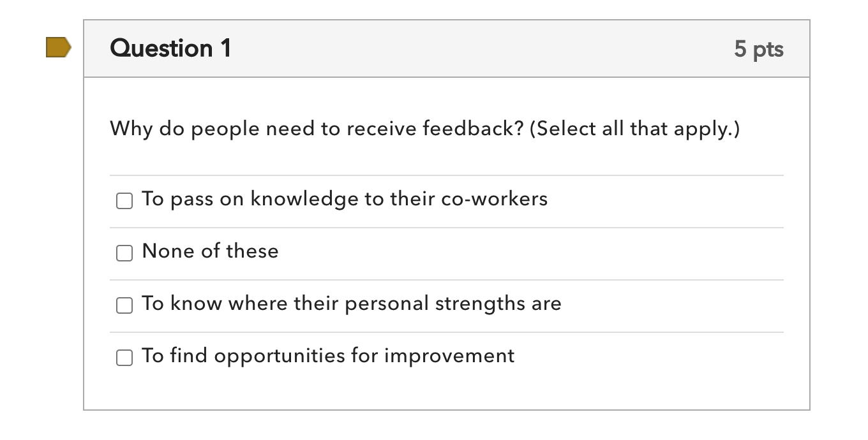
Task: Check the 'None of these' option
Action: pyautogui.click(x=124, y=253)
